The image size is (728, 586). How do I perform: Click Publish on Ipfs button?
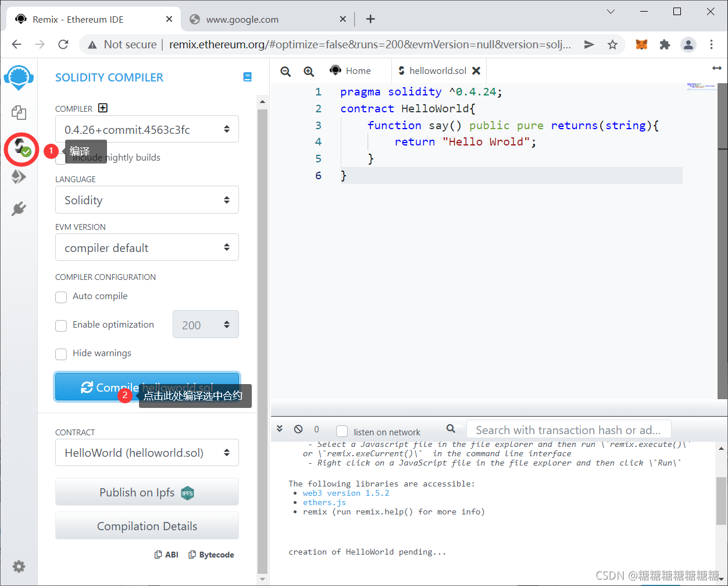(147, 492)
